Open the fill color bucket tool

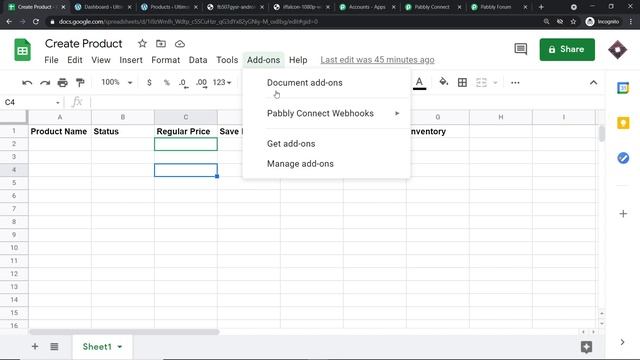443,82
